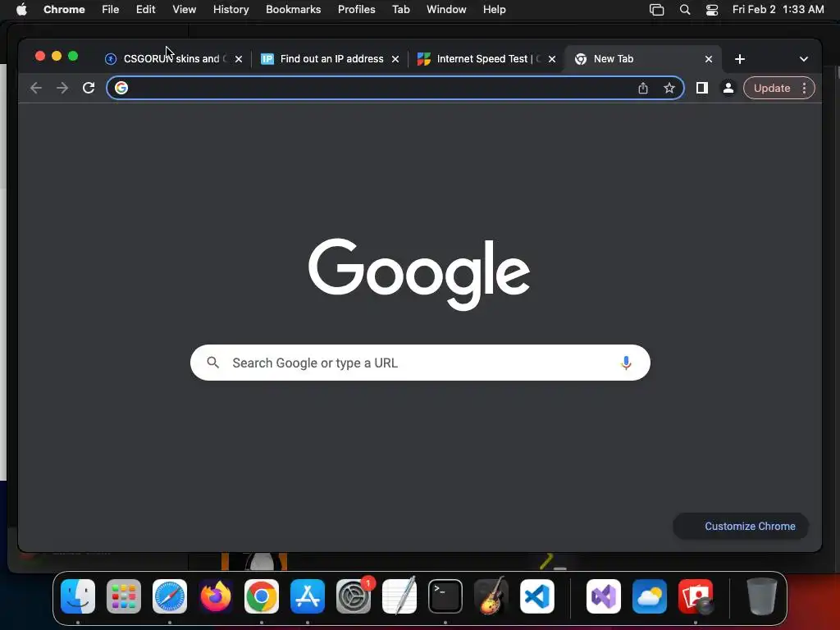Open the Apple menu
The height and width of the screenshot is (630, 840).
(21, 10)
